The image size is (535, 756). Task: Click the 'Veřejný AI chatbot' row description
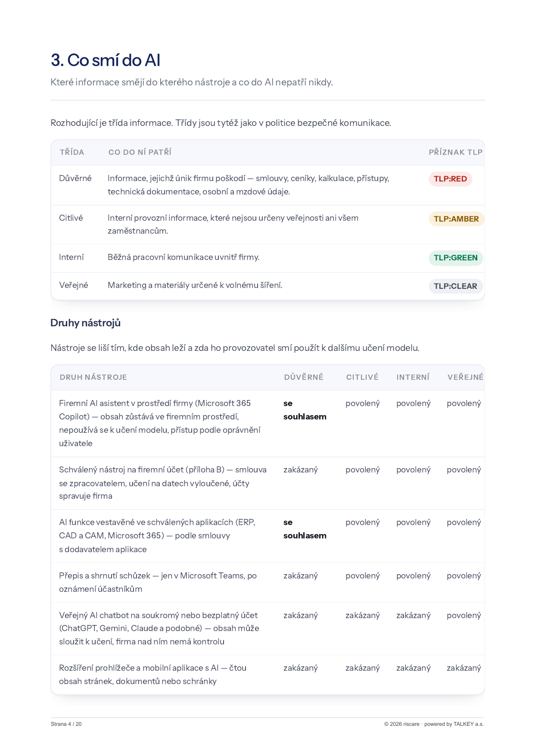coord(159,628)
